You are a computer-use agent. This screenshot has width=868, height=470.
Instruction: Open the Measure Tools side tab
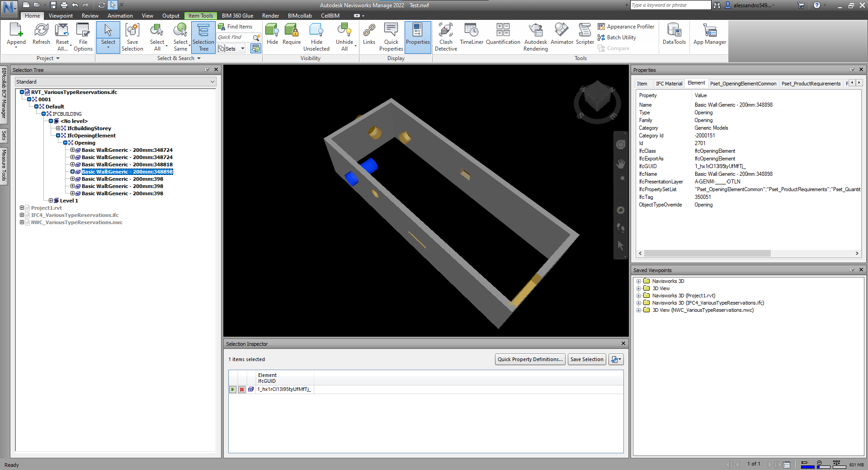click(4, 165)
